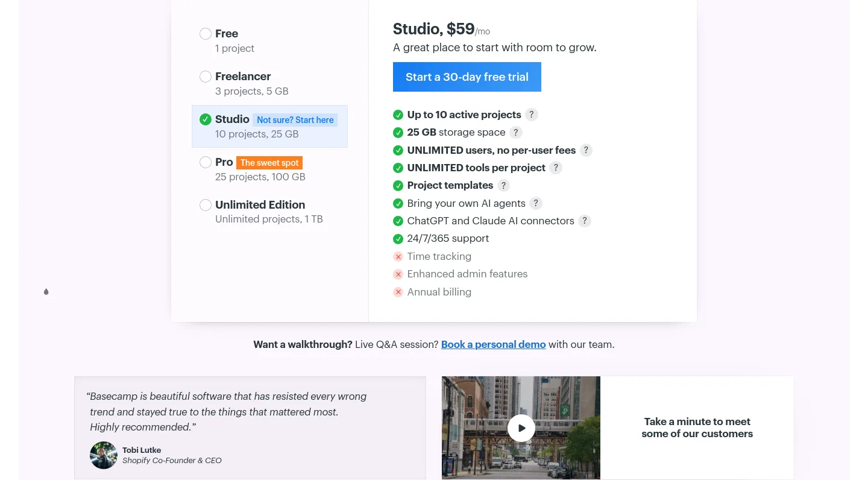Select the Studio plan option
Image resolution: width=868 pixels, height=480 pixels.
pos(269,127)
